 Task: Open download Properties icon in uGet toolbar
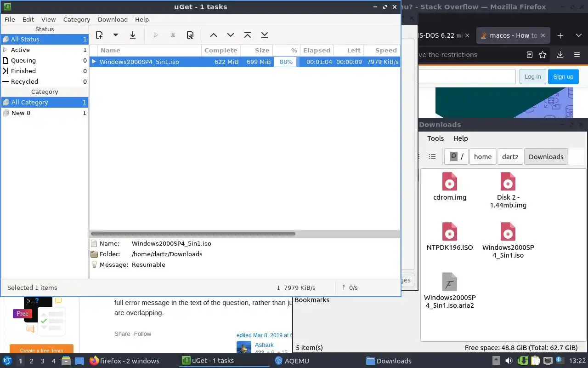(x=190, y=35)
